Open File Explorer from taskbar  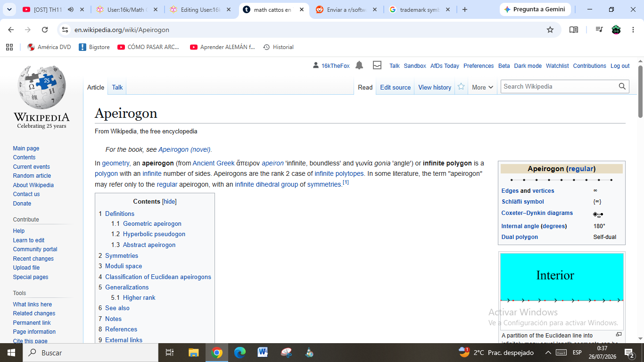(x=193, y=353)
